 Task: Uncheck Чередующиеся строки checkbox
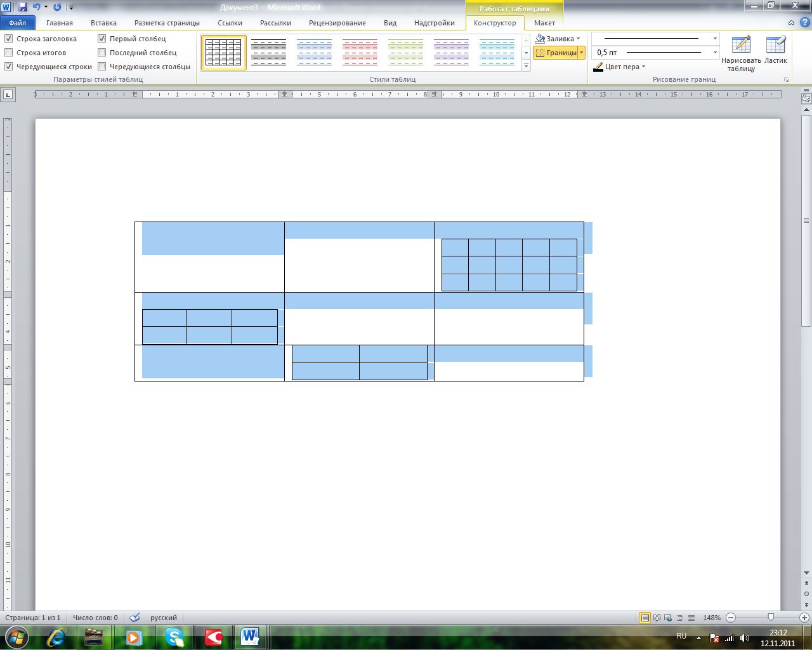[x=8, y=67]
